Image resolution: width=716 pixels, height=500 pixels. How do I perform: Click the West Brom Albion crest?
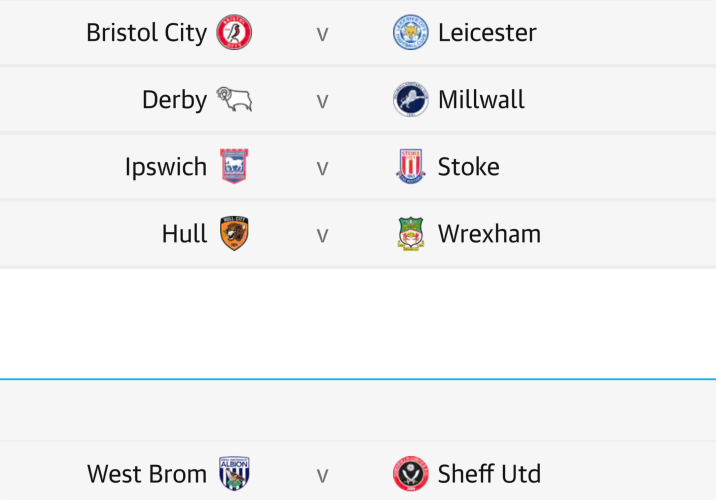(234, 474)
